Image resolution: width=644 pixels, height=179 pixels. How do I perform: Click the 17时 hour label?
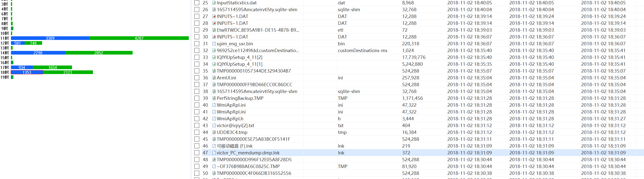(x=4, y=67)
